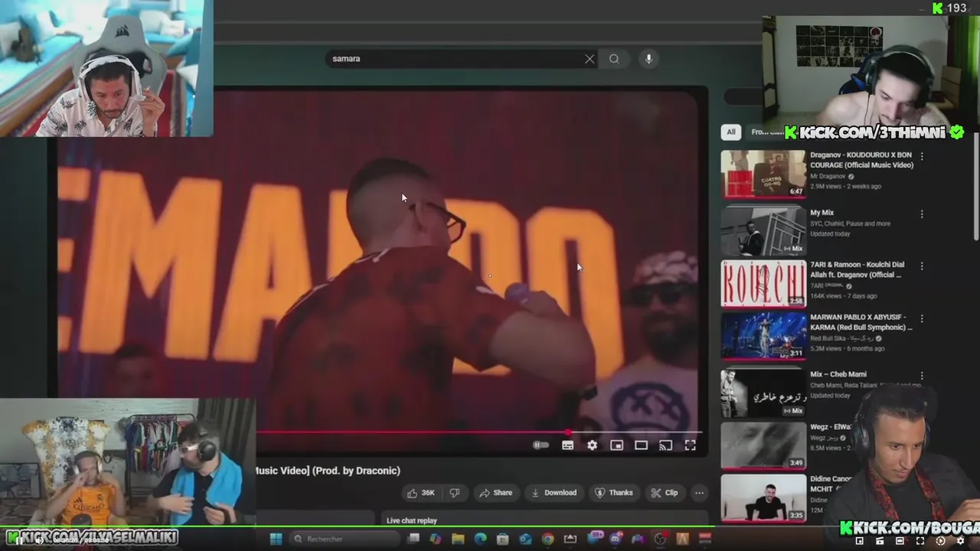Open Google Chrome from taskbar
Viewport: 980px width, 551px height.
click(547, 539)
